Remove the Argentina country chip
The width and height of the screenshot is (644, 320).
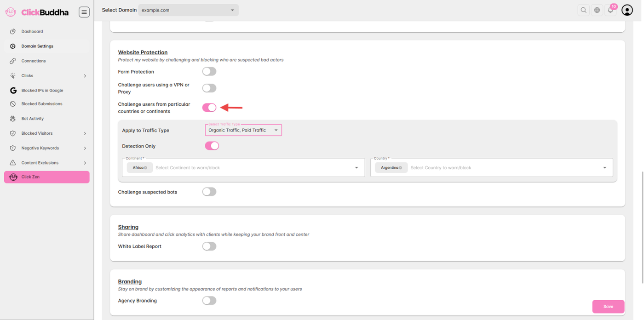tap(401, 168)
